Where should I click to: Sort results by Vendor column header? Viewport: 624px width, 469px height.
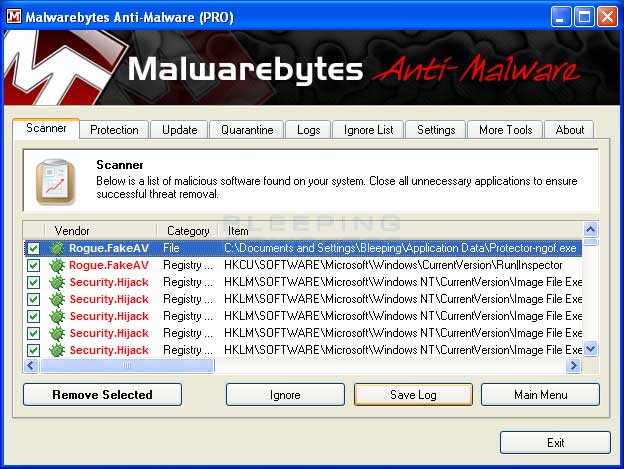[101, 231]
